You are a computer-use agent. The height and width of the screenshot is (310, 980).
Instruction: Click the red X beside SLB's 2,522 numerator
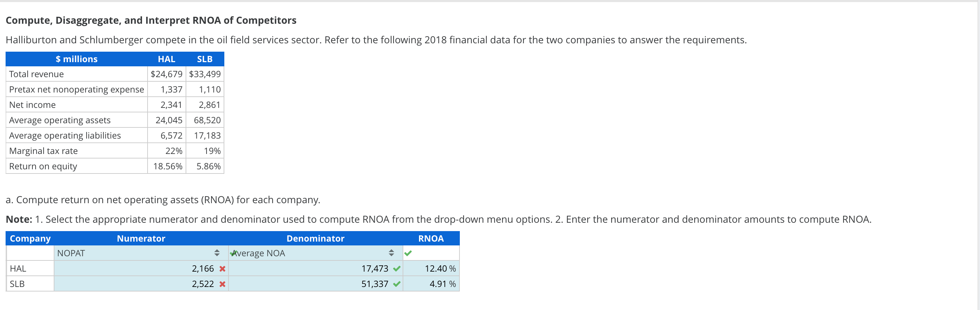[222, 284]
